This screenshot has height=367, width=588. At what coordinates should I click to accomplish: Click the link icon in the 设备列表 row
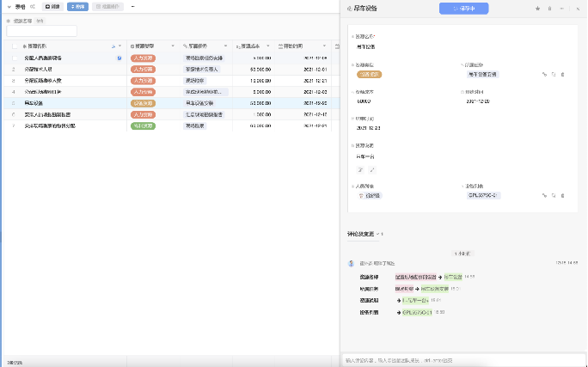[x=544, y=195]
